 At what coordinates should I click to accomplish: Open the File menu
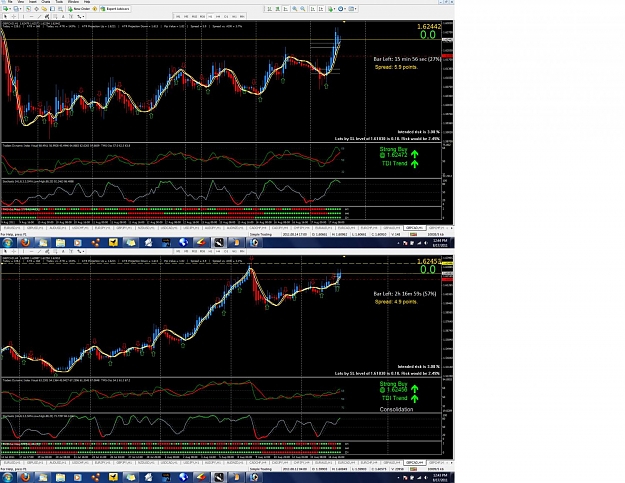[x=10, y=2]
